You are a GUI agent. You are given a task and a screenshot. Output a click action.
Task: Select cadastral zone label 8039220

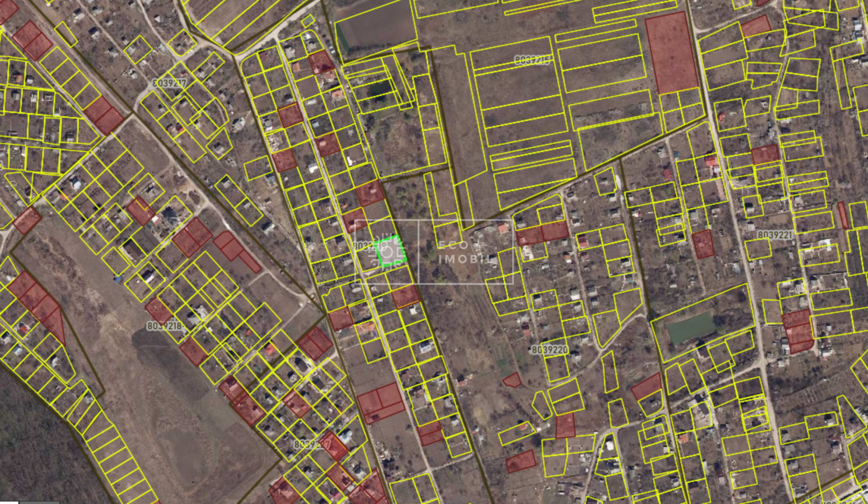click(x=550, y=350)
